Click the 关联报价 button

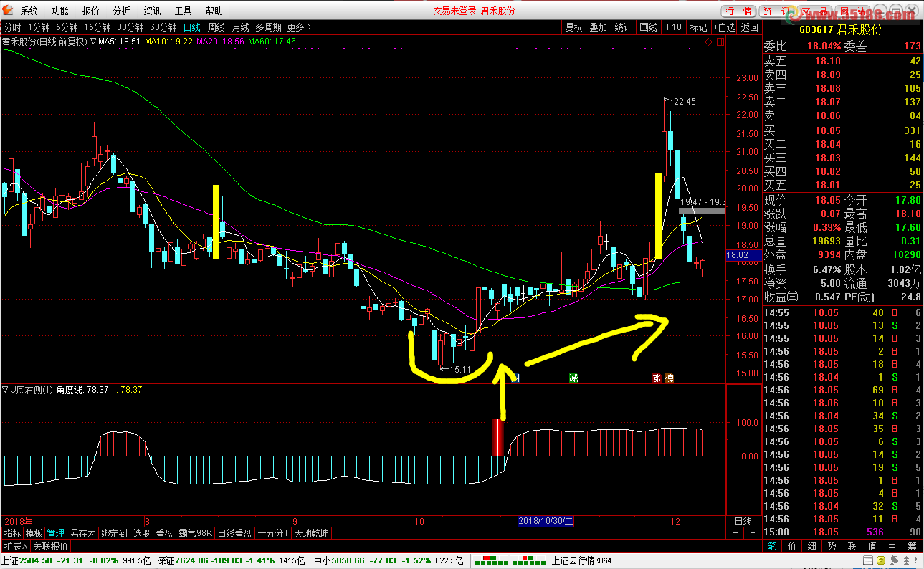click(51, 546)
